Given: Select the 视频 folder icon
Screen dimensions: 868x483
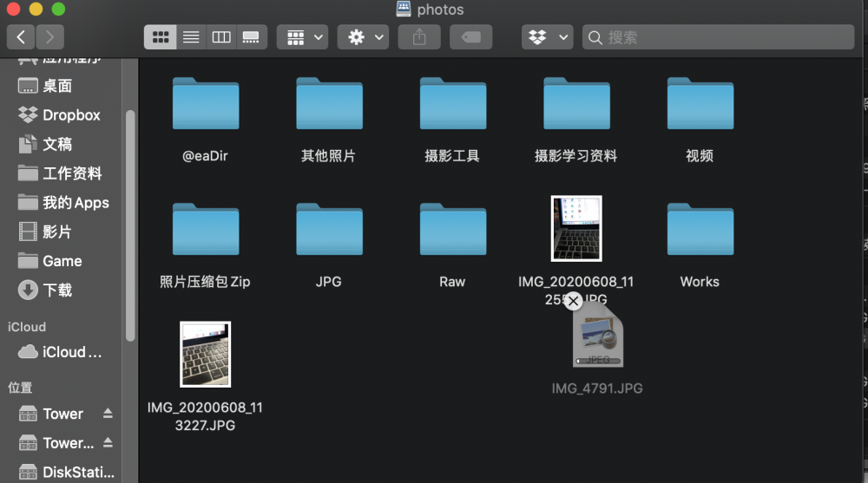Looking at the screenshot, I should (700, 103).
